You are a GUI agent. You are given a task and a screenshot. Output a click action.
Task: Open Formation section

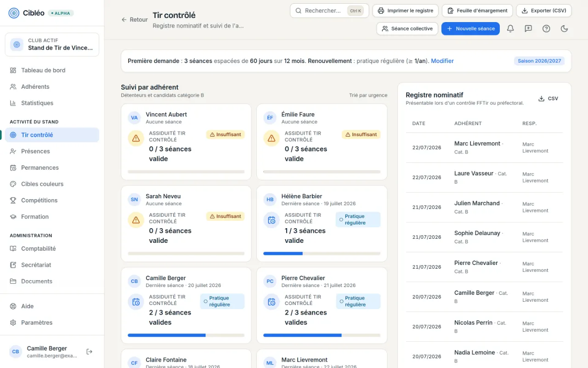(52, 217)
